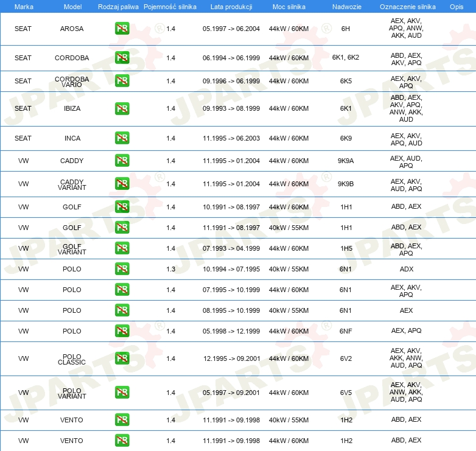Image resolution: width=476 pixels, height=451 pixels.
Task: Select the POLO VARIANT model cell
Action: pyautogui.click(x=72, y=393)
